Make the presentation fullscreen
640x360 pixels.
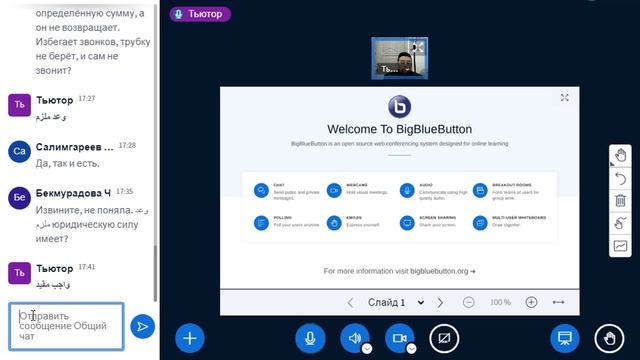(x=564, y=98)
